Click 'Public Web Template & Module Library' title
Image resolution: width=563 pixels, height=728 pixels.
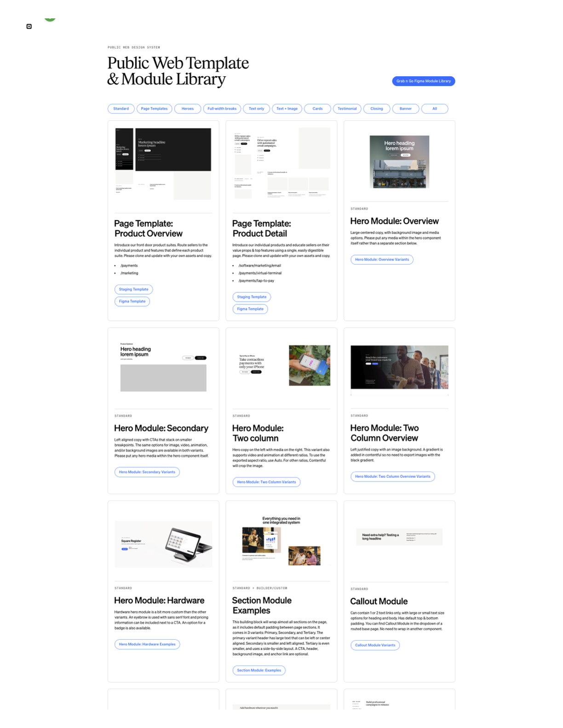[178, 71]
